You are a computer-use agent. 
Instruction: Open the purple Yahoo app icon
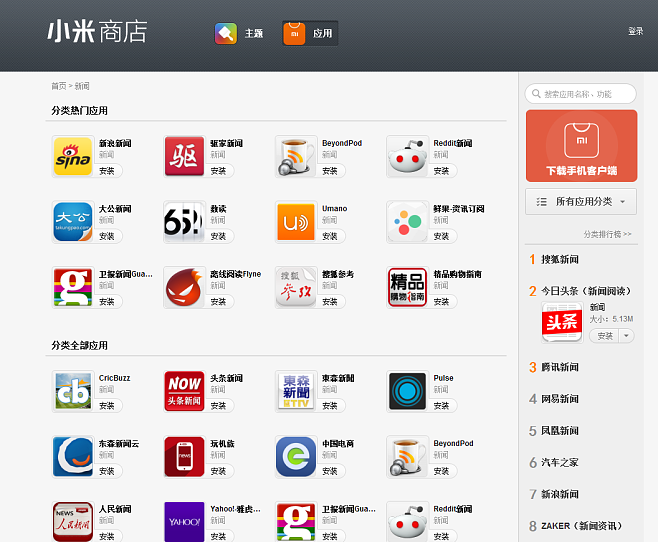[x=184, y=522]
